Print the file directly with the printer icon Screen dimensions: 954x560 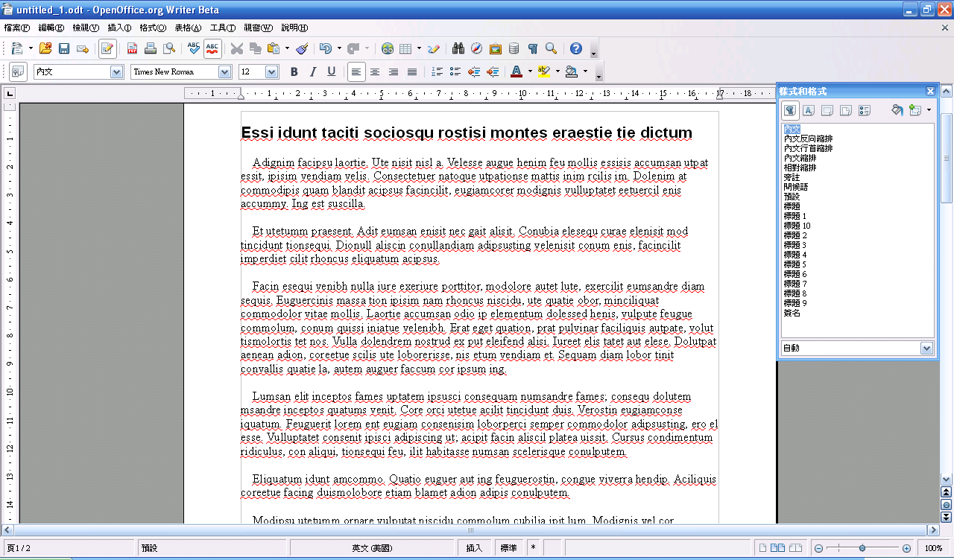[151, 48]
